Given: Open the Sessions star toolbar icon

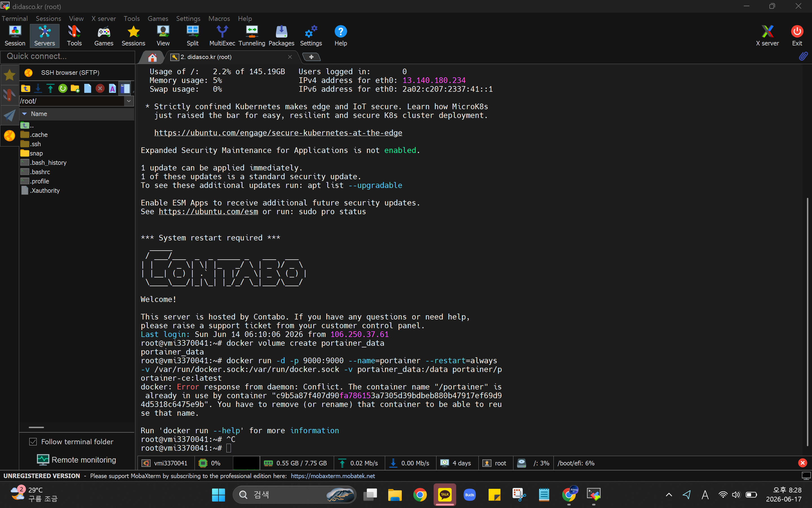Looking at the screenshot, I should pyautogui.click(x=133, y=36).
